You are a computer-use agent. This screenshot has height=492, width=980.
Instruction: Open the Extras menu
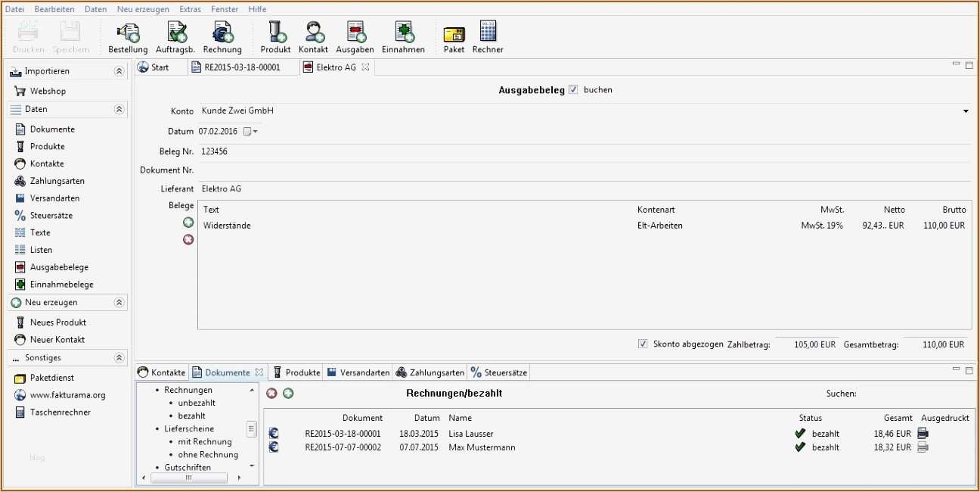click(x=189, y=8)
